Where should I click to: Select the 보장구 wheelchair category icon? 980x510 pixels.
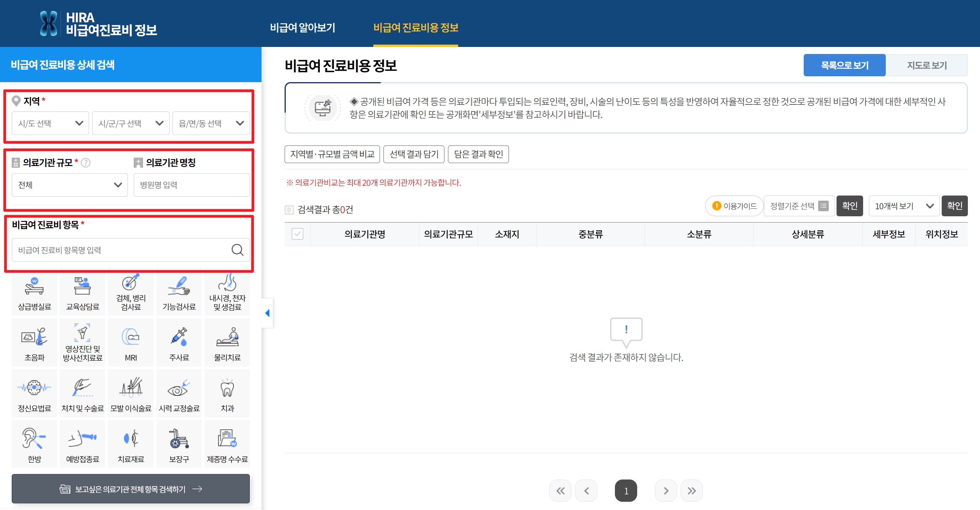click(x=179, y=444)
